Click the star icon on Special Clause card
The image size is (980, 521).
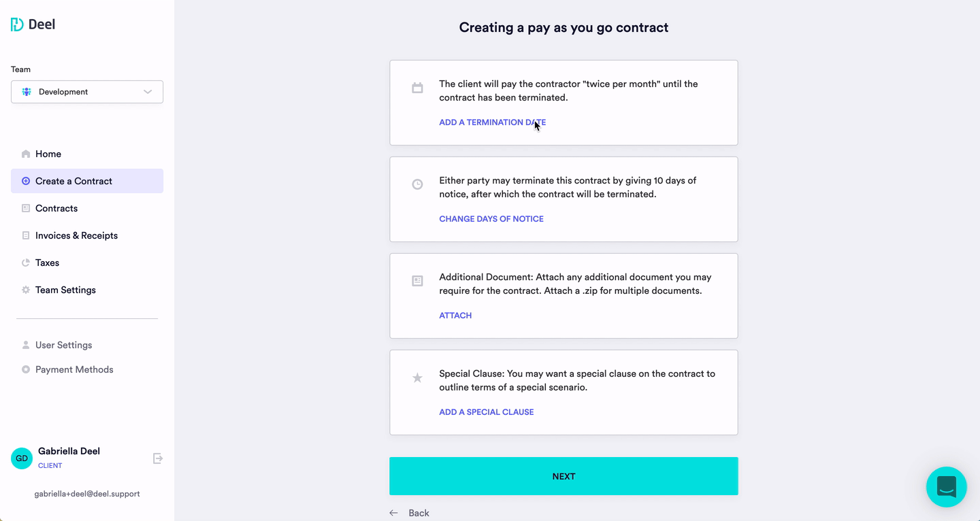[x=418, y=377]
